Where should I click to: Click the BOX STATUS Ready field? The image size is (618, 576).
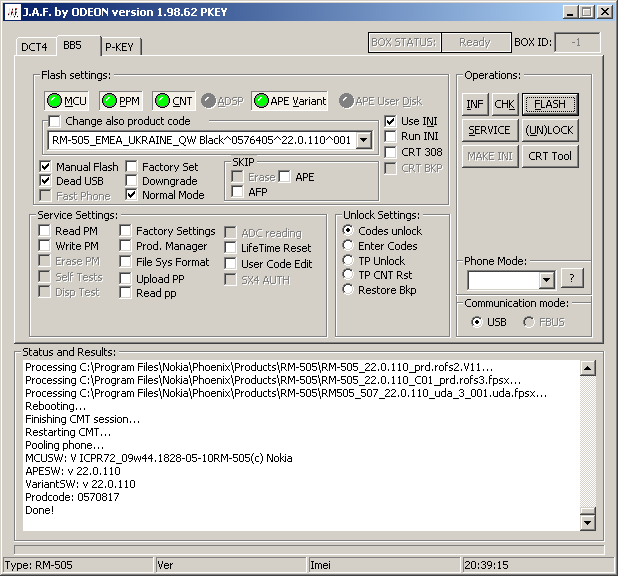click(476, 42)
